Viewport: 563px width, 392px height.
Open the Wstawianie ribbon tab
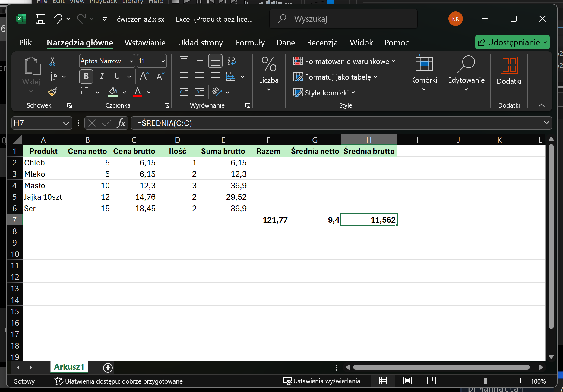coord(145,43)
